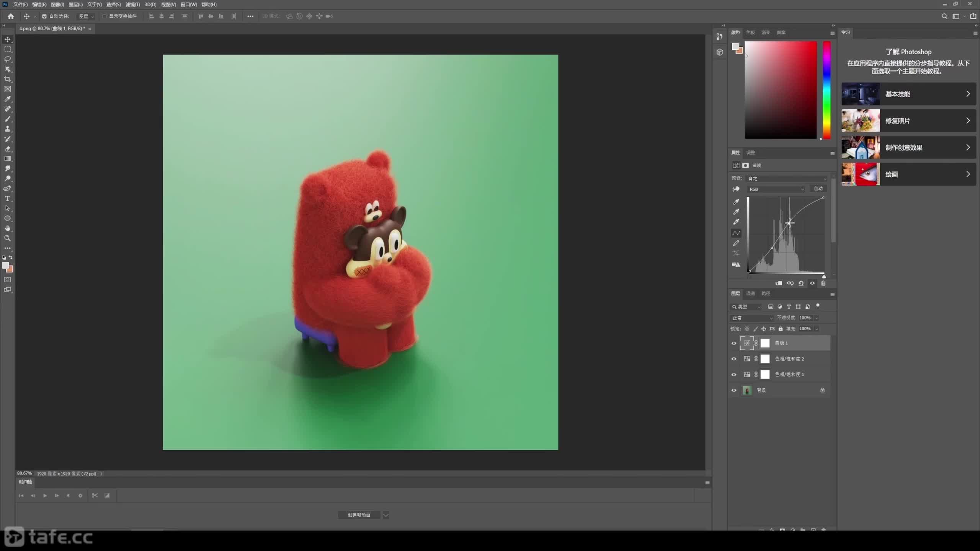Click the lock all icon in Layers
980x551 pixels.
point(781,329)
